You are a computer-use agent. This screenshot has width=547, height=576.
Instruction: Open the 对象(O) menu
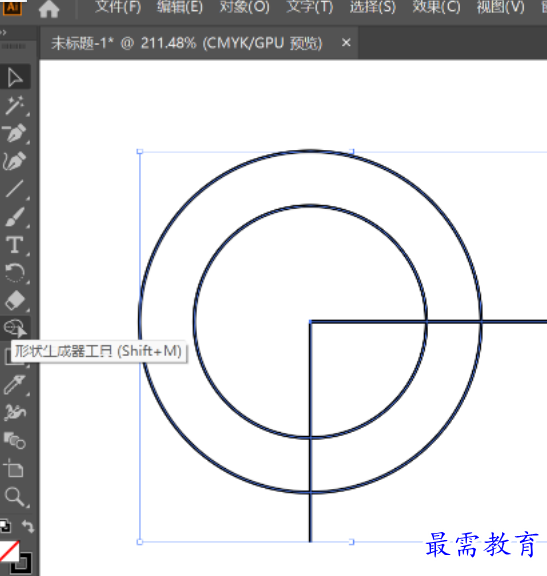[245, 7]
